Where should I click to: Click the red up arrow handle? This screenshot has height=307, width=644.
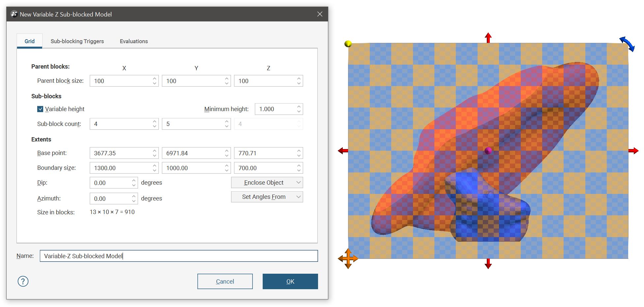click(488, 38)
